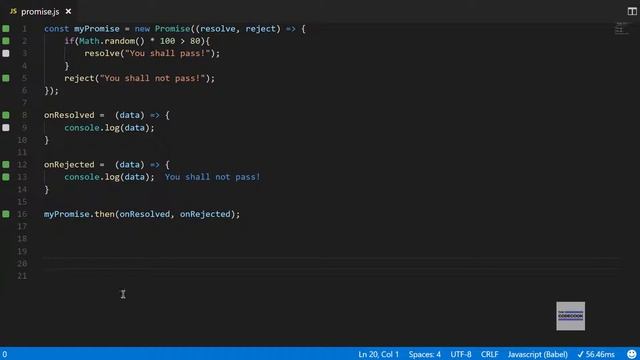Screen dimensions: 640x360
Task: Click the string "You shall not pass!" on line 5
Action: pos(152,78)
